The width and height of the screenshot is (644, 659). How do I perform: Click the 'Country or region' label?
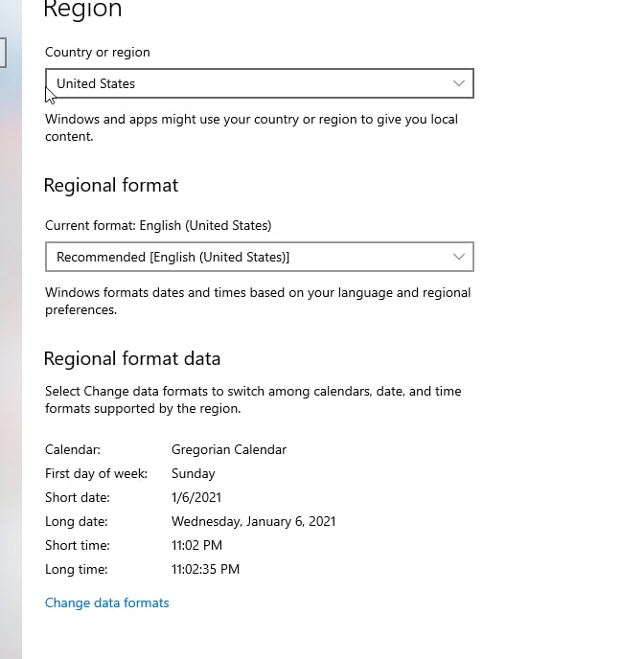pyautogui.click(x=98, y=52)
